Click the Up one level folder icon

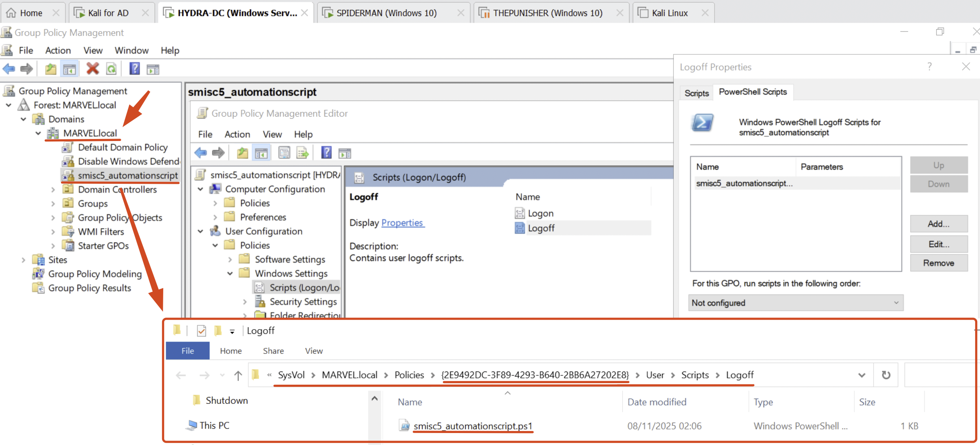[x=50, y=69]
